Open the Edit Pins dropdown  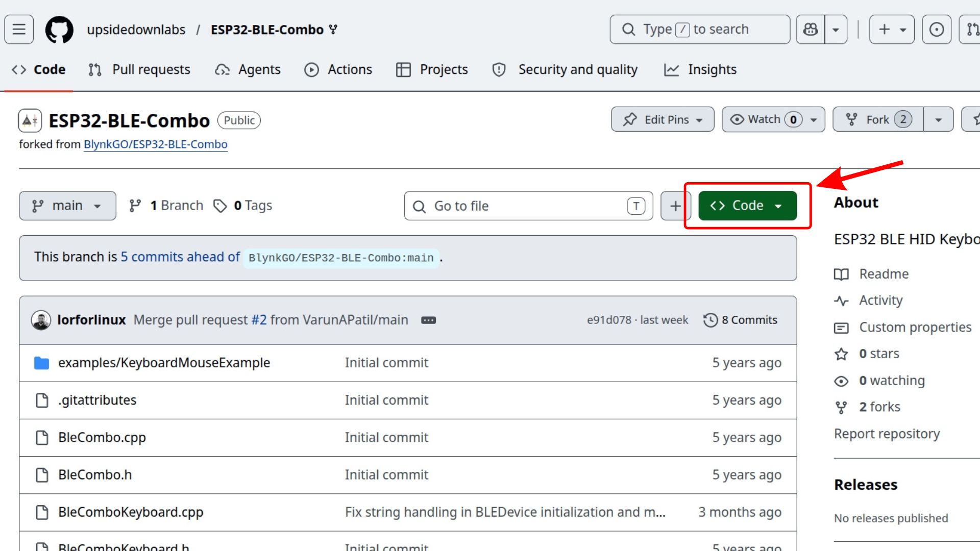(x=663, y=119)
